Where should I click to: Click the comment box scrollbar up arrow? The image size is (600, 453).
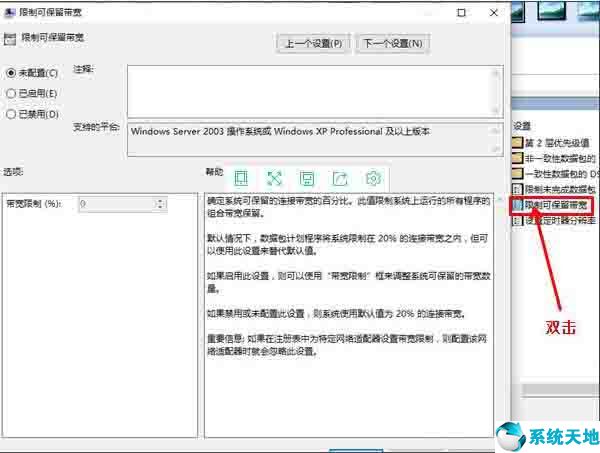tap(496, 72)
